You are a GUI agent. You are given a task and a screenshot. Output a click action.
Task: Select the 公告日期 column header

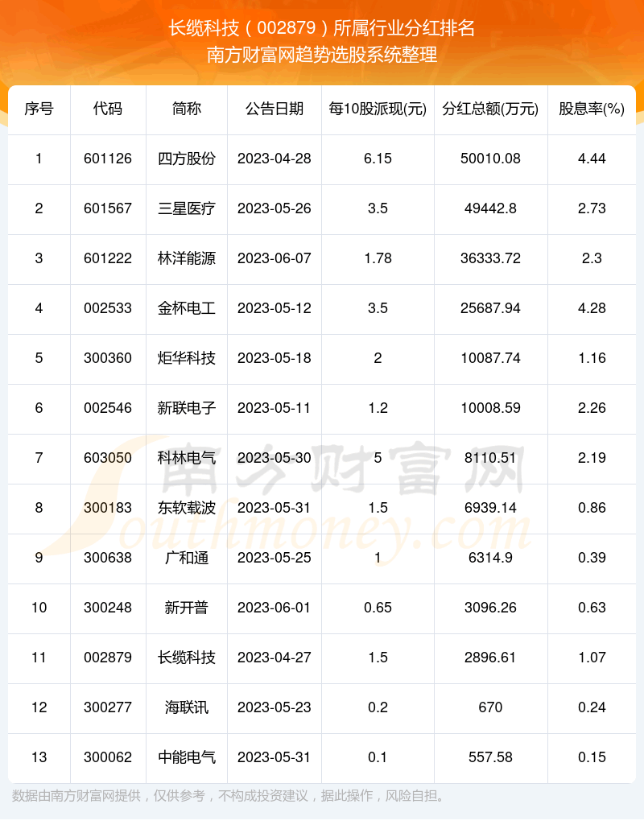pos(274,109)
